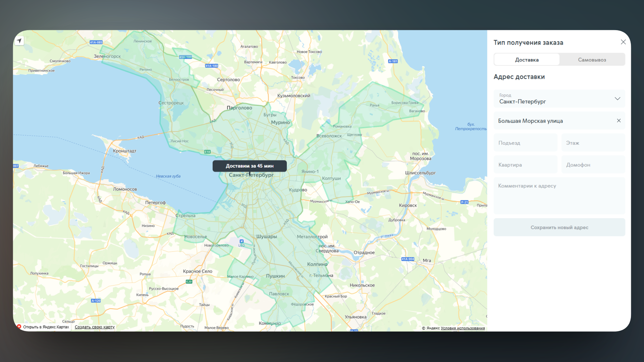Screen dimensions: 644x362
Task: Click the Yandex logo pin icon
Action: 19,327
